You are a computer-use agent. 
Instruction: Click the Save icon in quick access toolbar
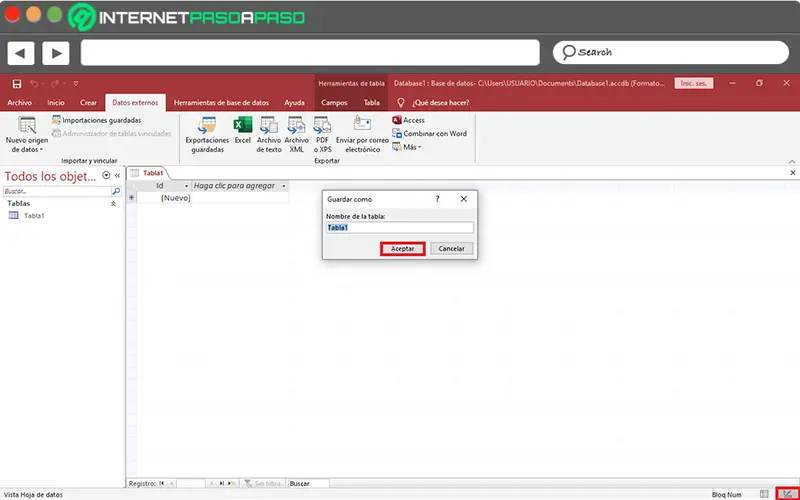17,84
